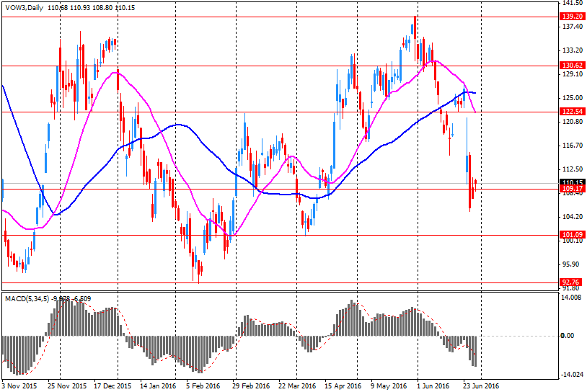Click the 104.20 price axis value
Image resolution: width=587 pixels, height=392 pixels.
point(573,217)
